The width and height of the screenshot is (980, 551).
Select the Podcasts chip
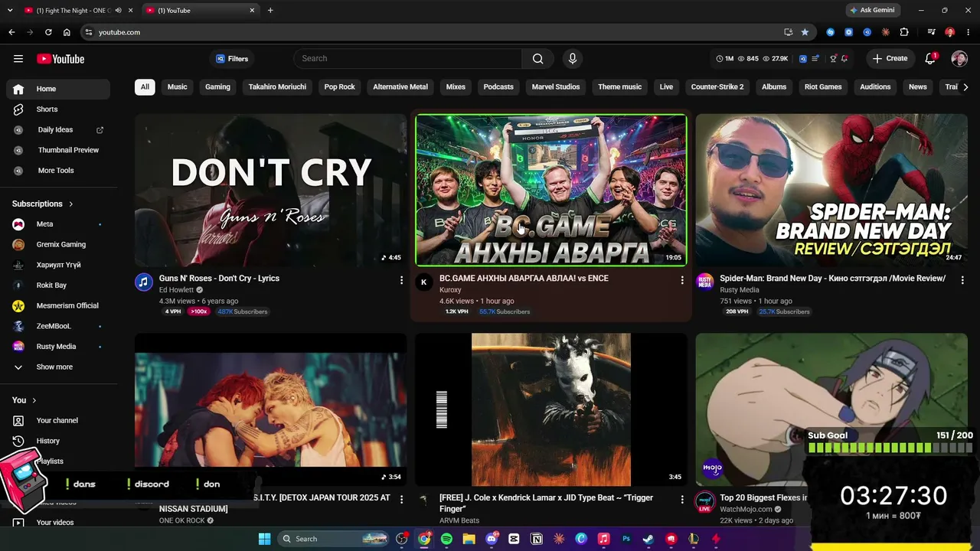pyautogui.click(x=498, y=87)
